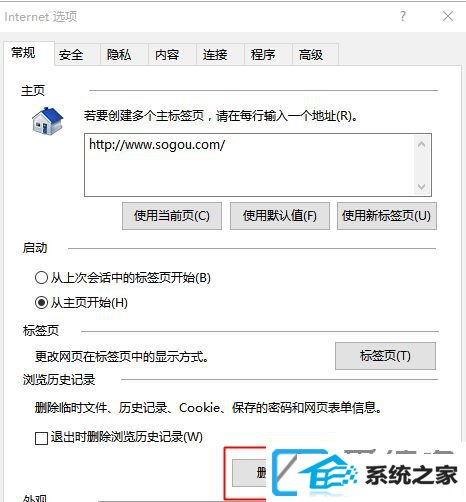Click the 使用默认值 button
This screenshot has width=466, height=502.
tap(280, 216)
